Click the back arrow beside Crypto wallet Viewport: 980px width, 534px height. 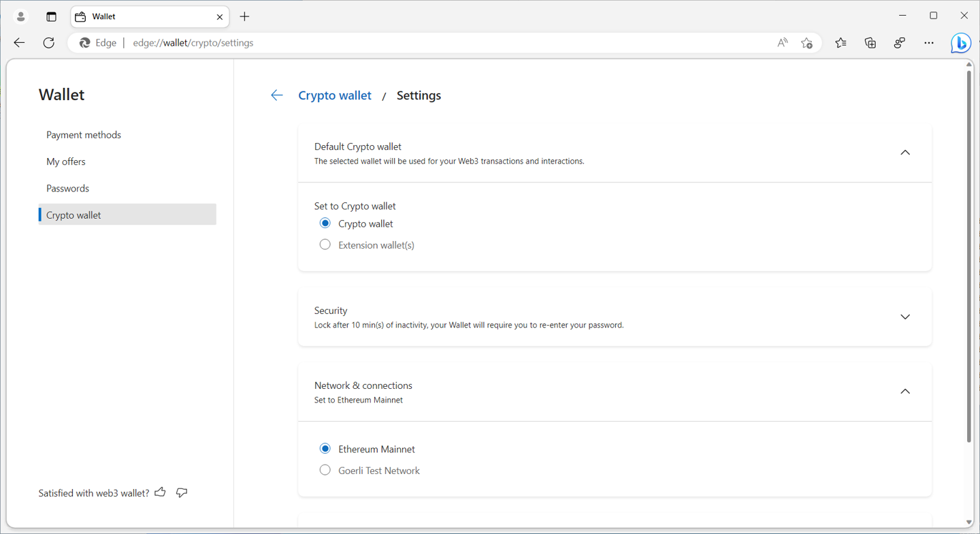276,95
